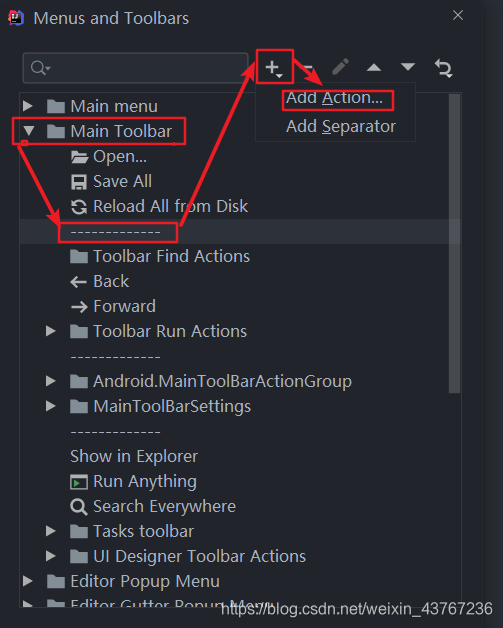Click the plus Add toolbar button

(274, 67)
